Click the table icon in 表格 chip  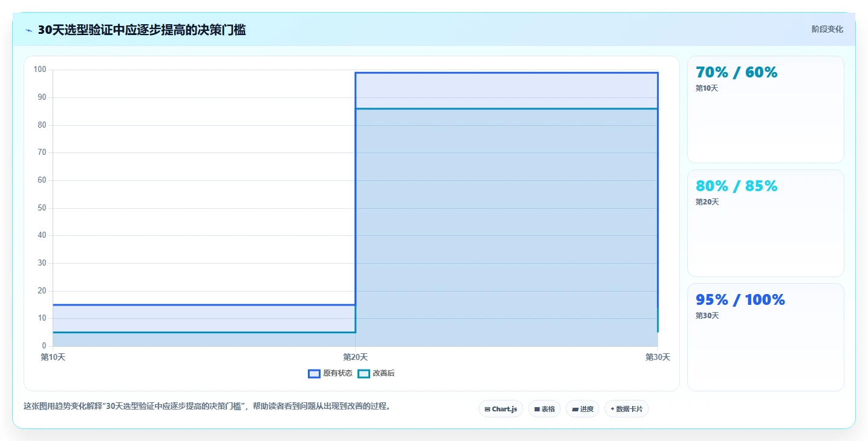[x=537, y=410]
